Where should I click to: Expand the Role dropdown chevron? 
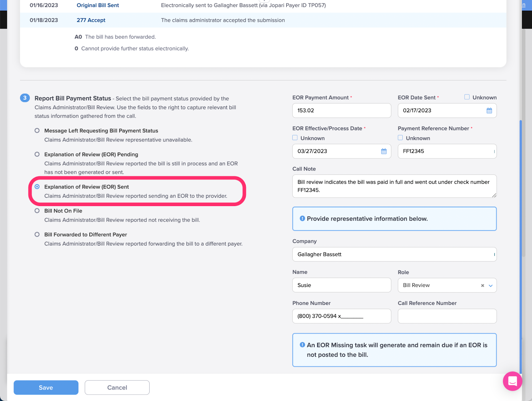(490, 285)
